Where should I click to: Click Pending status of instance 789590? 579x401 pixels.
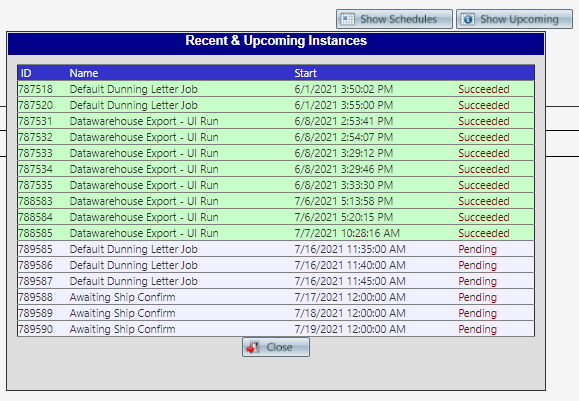[x=477, y=329]
